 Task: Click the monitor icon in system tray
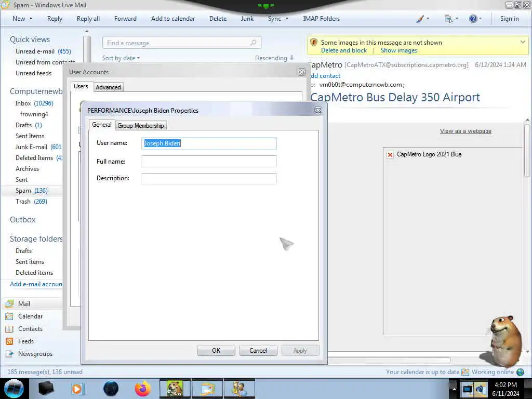click(x=467, y=389)
